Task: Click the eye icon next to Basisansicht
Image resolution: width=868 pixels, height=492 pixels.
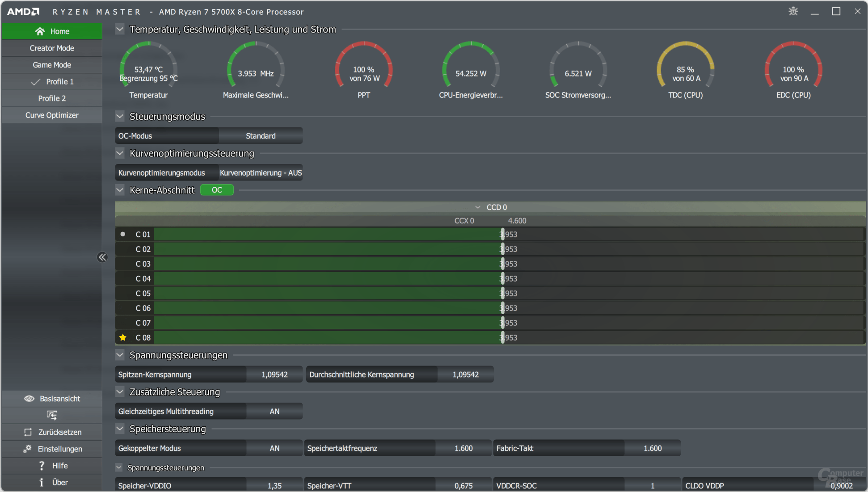Action: pos(29,399)
